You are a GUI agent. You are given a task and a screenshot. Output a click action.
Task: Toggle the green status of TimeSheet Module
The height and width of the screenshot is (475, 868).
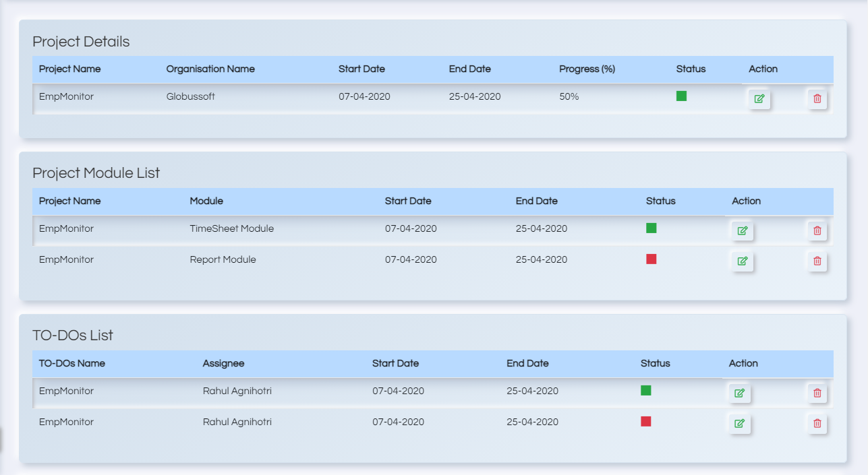click(x=651, y=228)
